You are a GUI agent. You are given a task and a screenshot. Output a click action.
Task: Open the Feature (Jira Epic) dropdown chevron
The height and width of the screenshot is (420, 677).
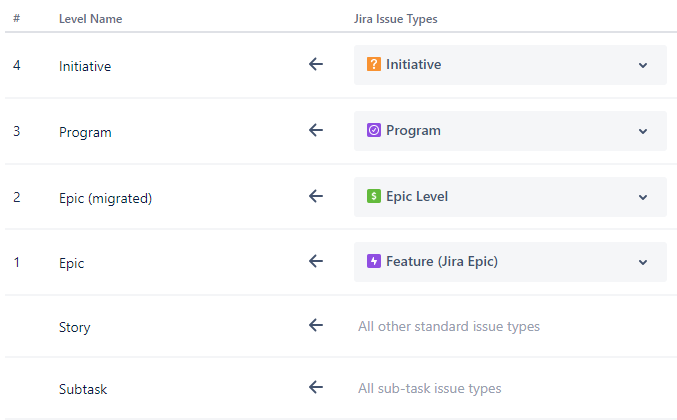point(643,262)
